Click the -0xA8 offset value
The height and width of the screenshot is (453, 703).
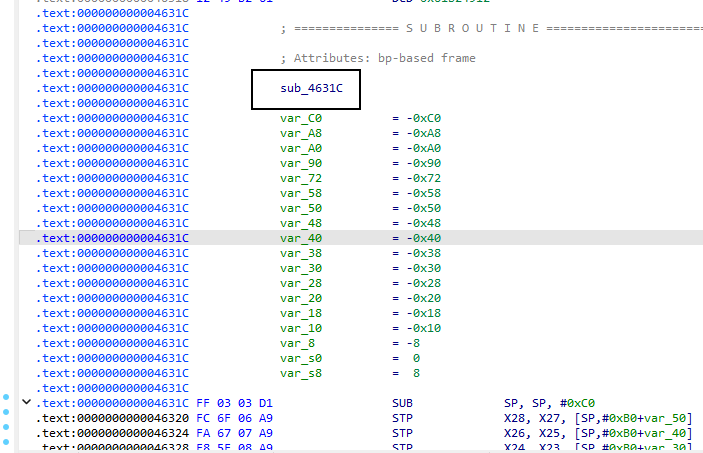pyautogui.click(x=422, y=133)
